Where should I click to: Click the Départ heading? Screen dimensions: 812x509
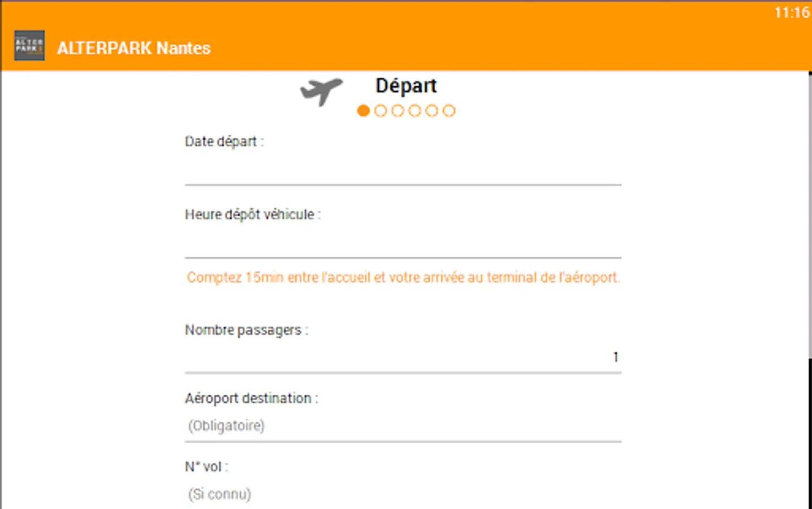point(406,86)
